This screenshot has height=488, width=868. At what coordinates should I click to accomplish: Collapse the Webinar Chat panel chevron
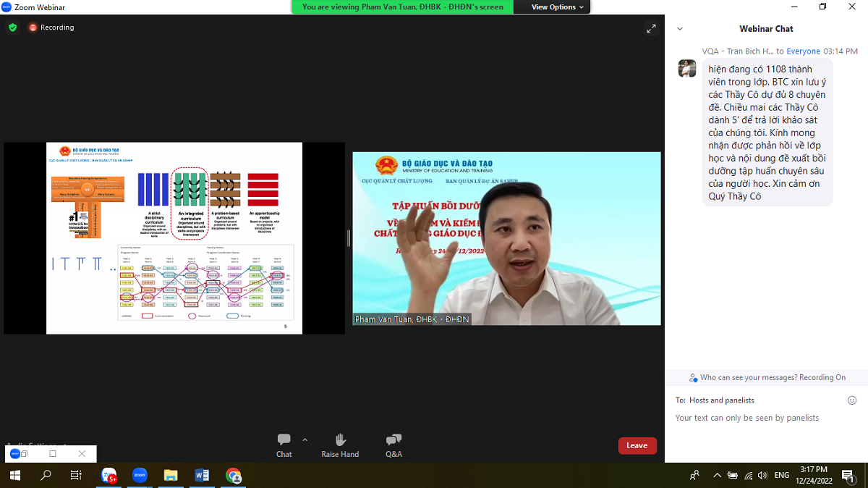point(680,29)
